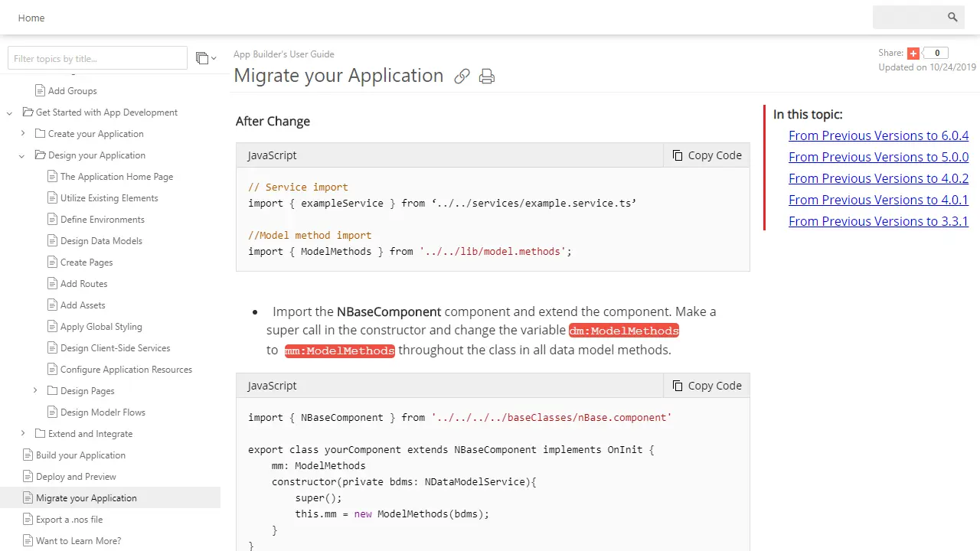Viewport: 980px width, 551px height.
Task: Click the top-right search input box
Action: [908, 18]
